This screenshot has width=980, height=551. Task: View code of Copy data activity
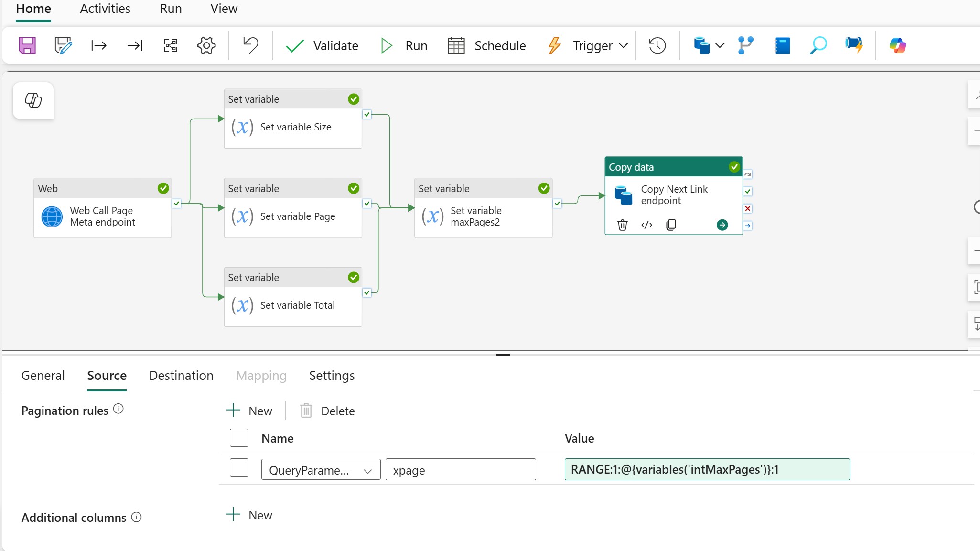(x=646, y=225)
